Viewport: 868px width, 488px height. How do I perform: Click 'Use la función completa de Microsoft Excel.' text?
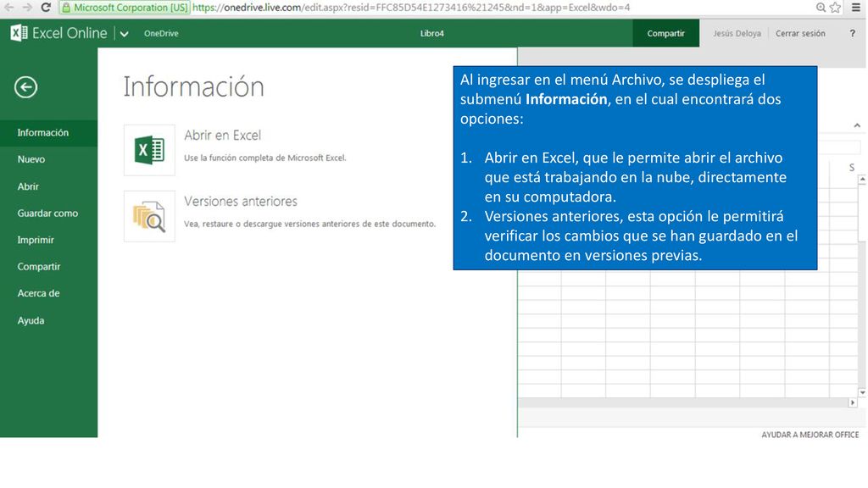265,158
